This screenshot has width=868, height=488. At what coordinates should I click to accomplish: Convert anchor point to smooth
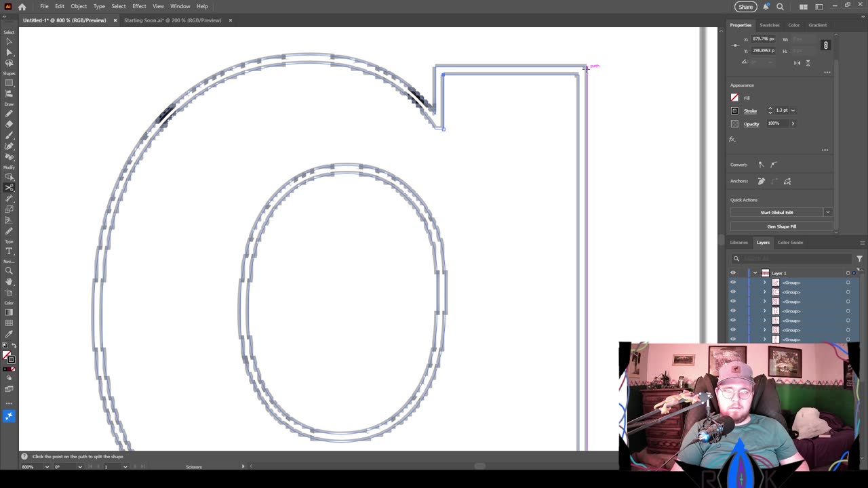[774, 165]
